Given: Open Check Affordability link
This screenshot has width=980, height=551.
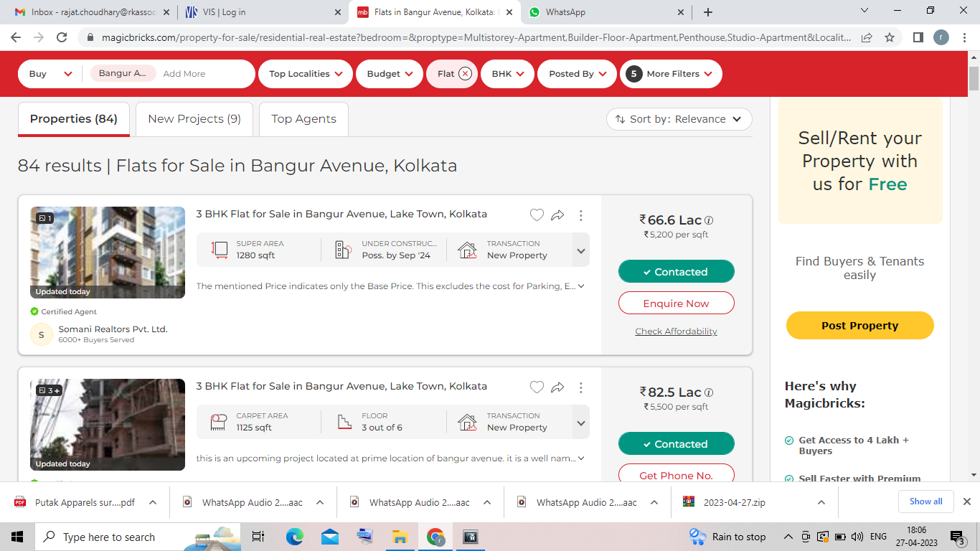Looking at the screenshot, I should click(676, 331).
